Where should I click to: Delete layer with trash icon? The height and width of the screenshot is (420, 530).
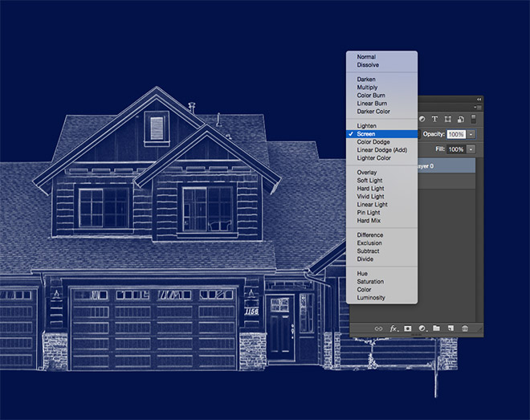[465, 328]
